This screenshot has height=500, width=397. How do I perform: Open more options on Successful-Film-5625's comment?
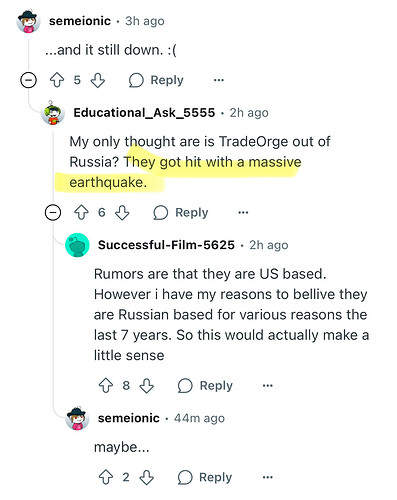268,386
